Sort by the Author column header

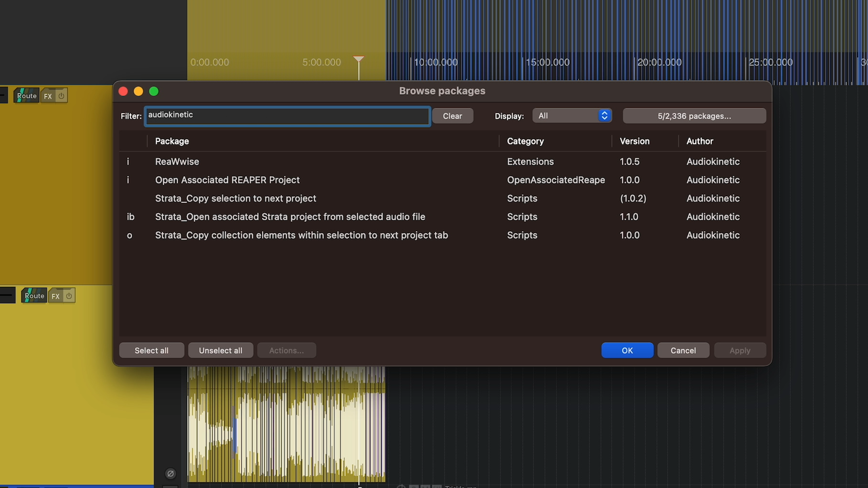[700, 141]
